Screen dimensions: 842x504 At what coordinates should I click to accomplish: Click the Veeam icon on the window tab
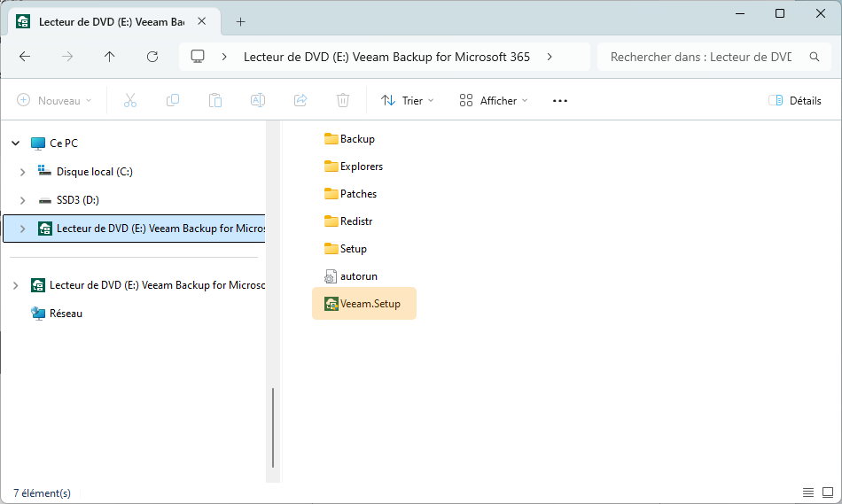23,21
